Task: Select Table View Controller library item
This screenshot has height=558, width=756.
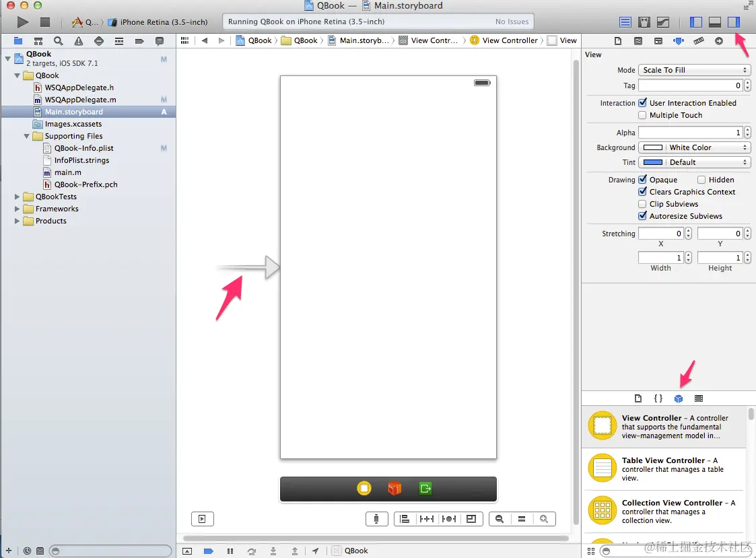Action: (x=665, y=468)
